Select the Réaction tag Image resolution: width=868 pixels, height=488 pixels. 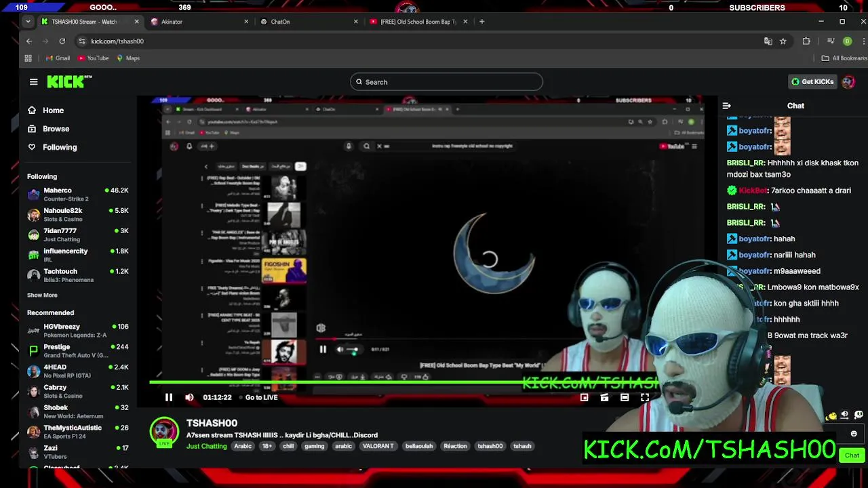(455, 446)
